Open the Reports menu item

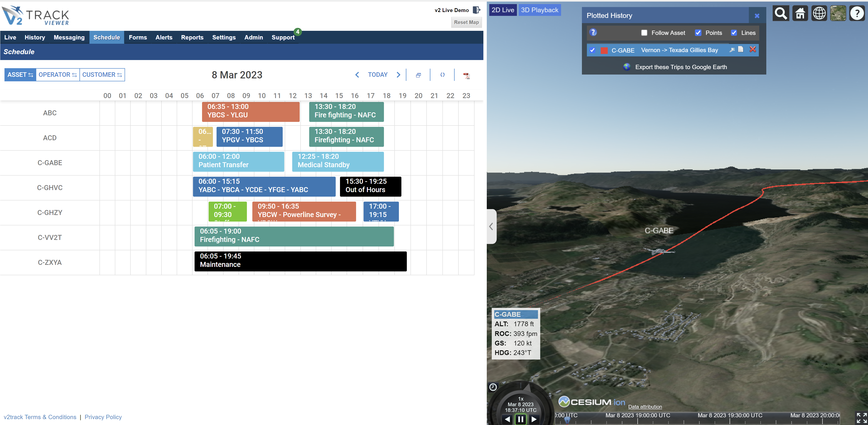tap(192, 37)
